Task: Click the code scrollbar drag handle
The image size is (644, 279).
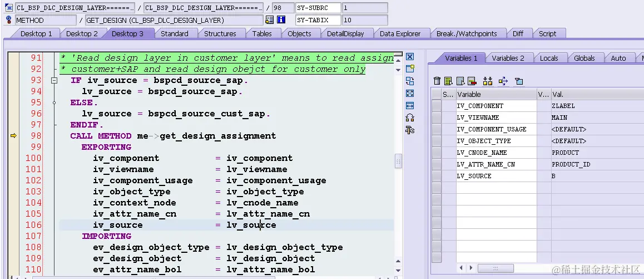Action: coord(398,160)
